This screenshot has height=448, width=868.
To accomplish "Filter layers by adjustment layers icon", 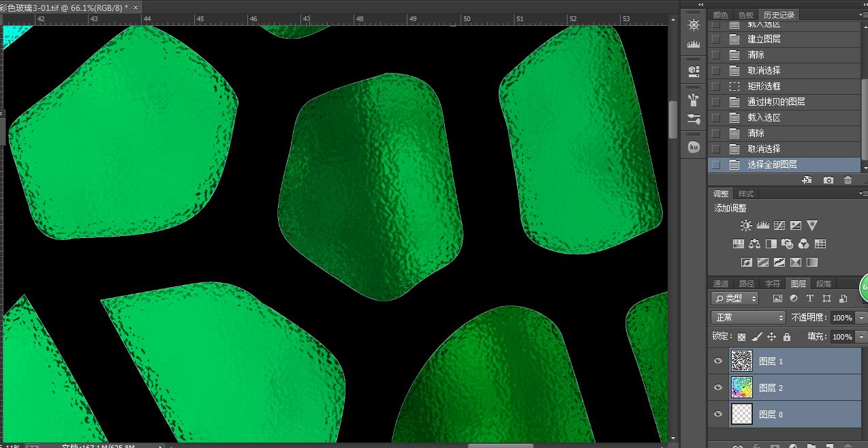I will [794, 299].
